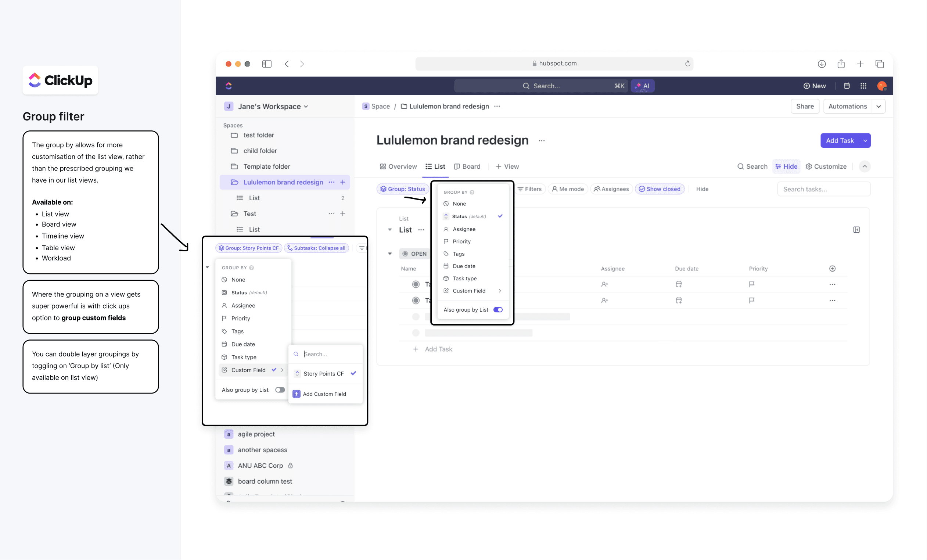This screenshot has width=927, height=560.
Task: Click Add Task row below tasks
Action: pos(433,349)
